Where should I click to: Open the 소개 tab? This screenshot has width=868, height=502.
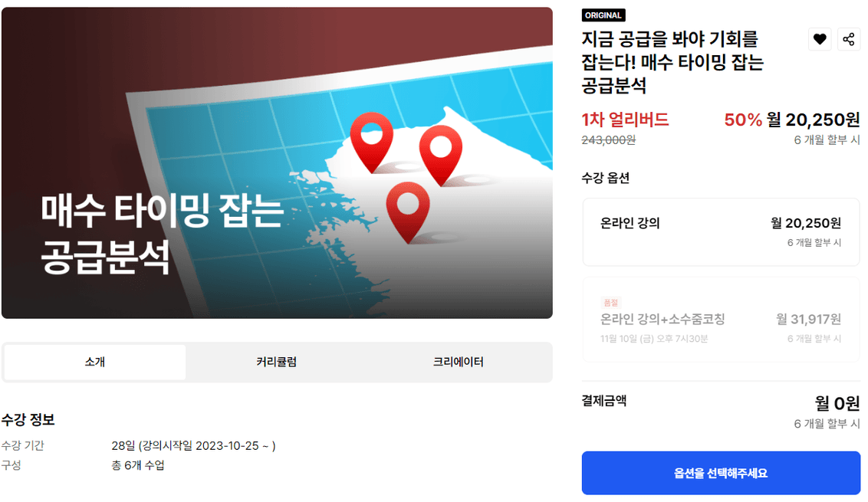pos(94,362)
